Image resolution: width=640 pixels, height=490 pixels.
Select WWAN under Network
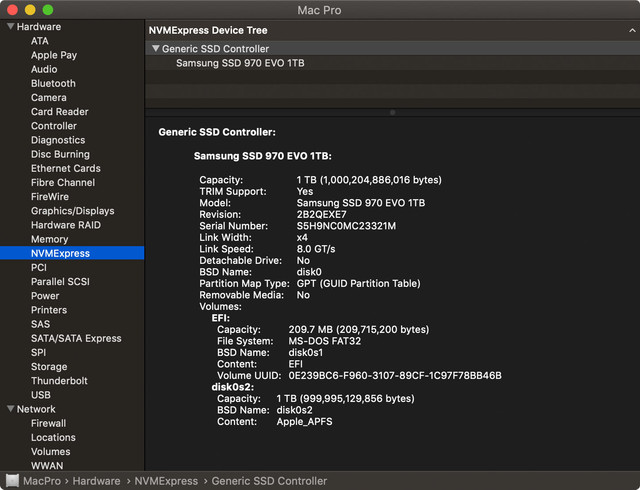click(47, 466)
